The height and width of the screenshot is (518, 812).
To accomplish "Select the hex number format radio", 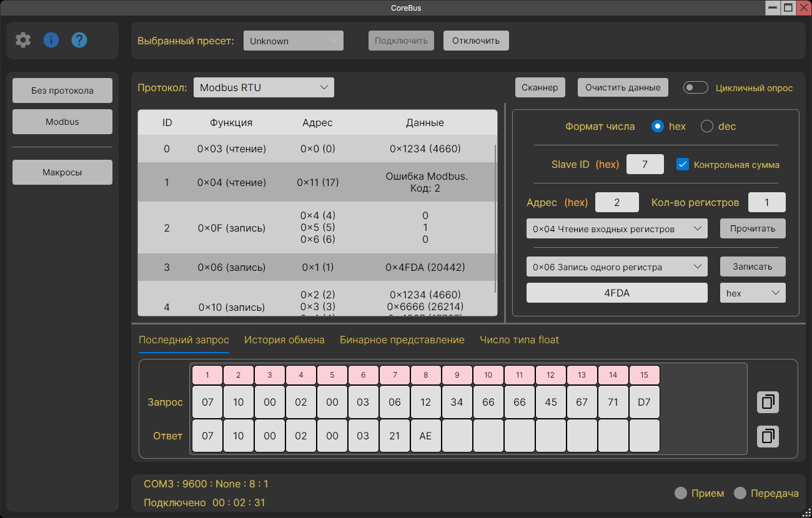I will pos(657,126).
